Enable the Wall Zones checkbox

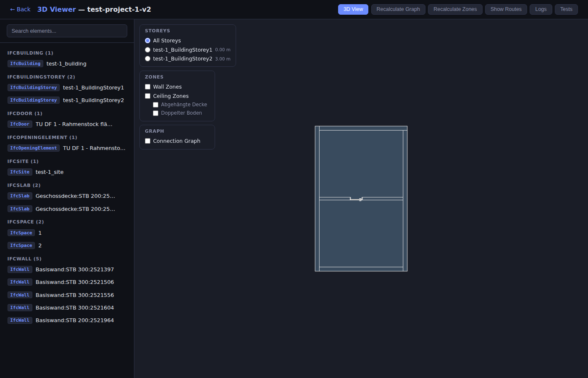(x=147, y=87)
